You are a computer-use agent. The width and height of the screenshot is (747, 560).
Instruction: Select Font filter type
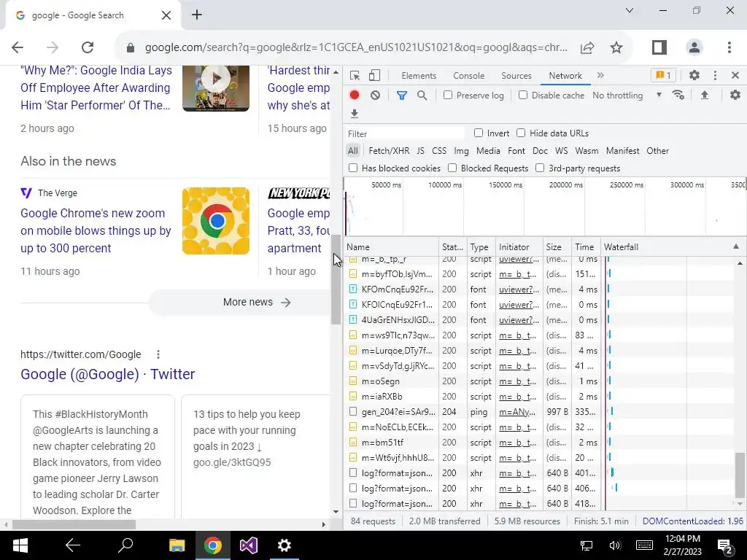coord(516,151)
